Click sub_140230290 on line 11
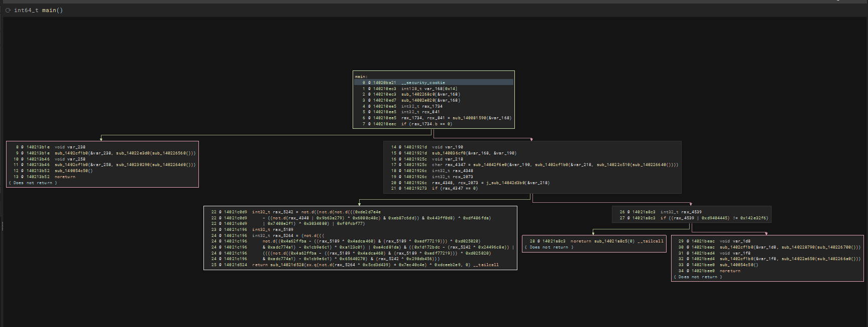 [133, 165]
